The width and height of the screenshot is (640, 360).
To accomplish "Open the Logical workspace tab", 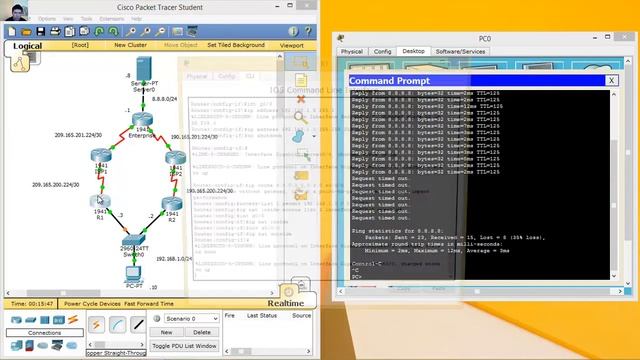I will pos(27,46).
